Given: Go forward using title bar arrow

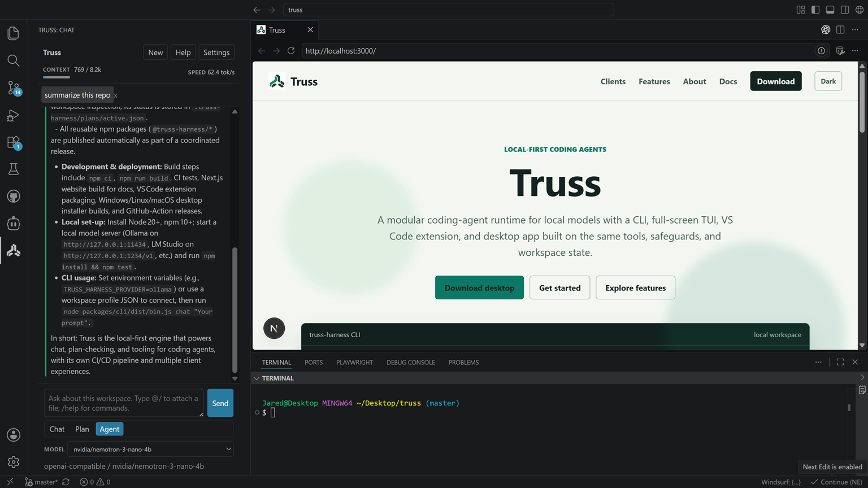Looking at the screenshot, I should [271, 10].
